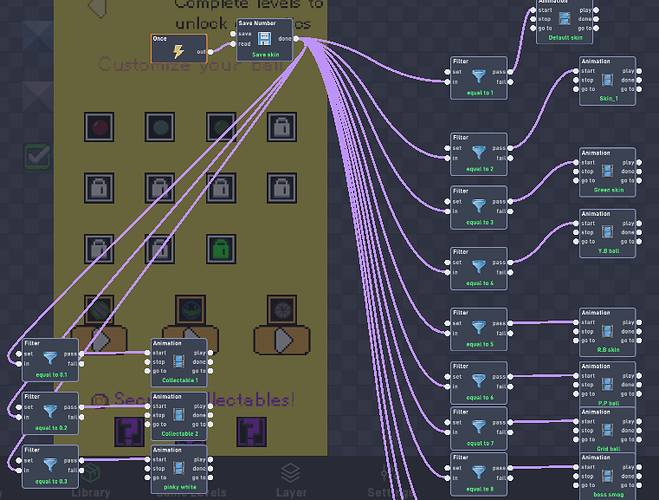Image resolution: width=659 pixels, height=500 pixels.
Task: Click the filmstrip icon in the Skin_1 animation
Action: pyautogui.click(x=607, y=80)
